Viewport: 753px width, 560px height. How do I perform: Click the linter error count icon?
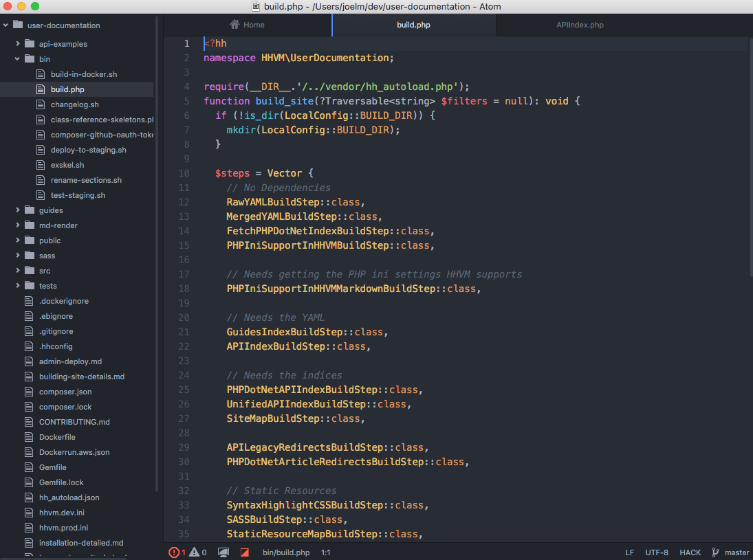[174, 552]
